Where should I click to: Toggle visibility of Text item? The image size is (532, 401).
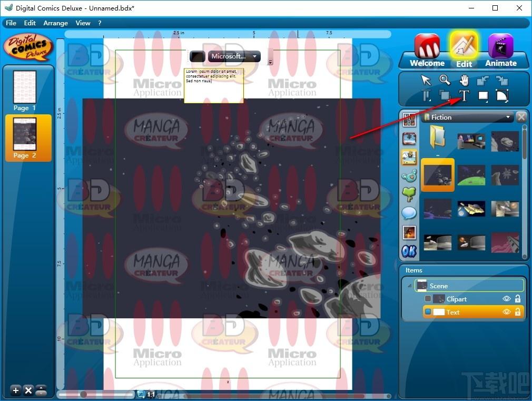pyautogui.click(x=507, y=312)
